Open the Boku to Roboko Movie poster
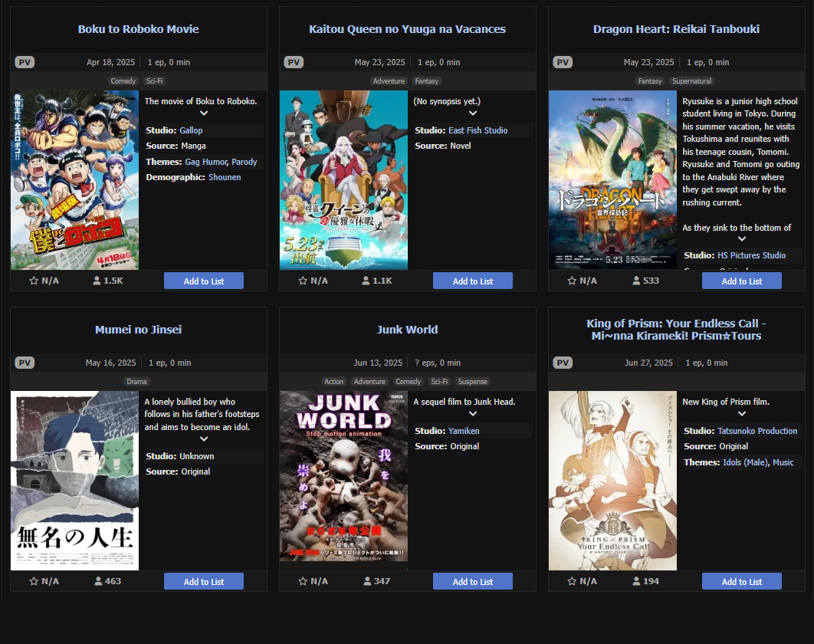Screen dimensions: 814x644 coord(75,180)
